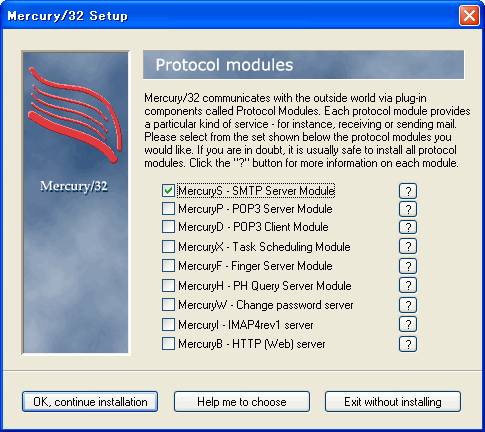Select the MercuryX Task Scheduling Module checkbox
This screenshot has height=432, width=485.
(168, 247)
